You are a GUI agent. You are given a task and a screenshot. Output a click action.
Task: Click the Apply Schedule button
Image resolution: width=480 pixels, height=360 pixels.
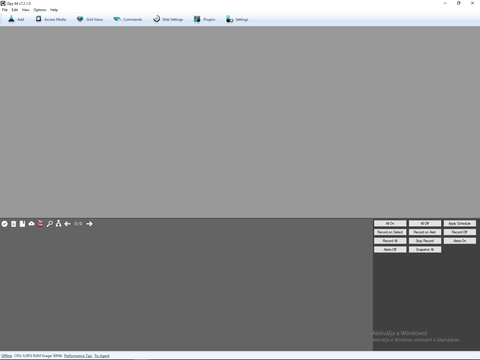[x=459, y=223]
